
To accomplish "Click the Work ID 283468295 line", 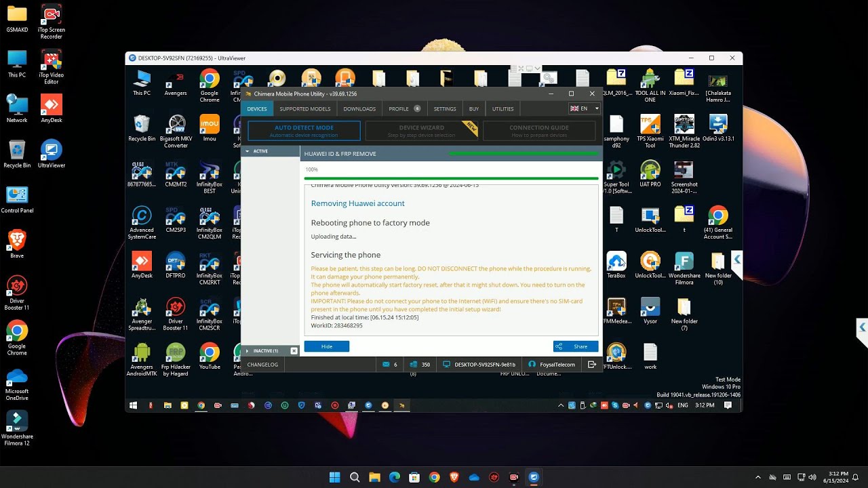I will tap(337, 325).
